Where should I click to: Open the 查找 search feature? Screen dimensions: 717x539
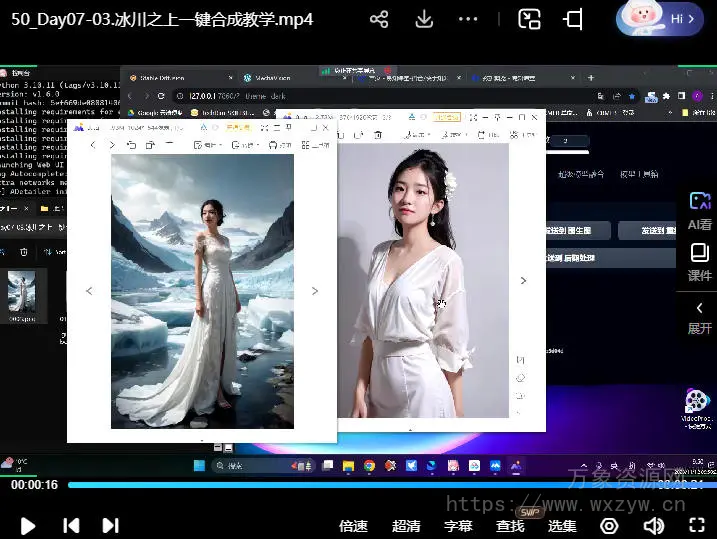510,526
